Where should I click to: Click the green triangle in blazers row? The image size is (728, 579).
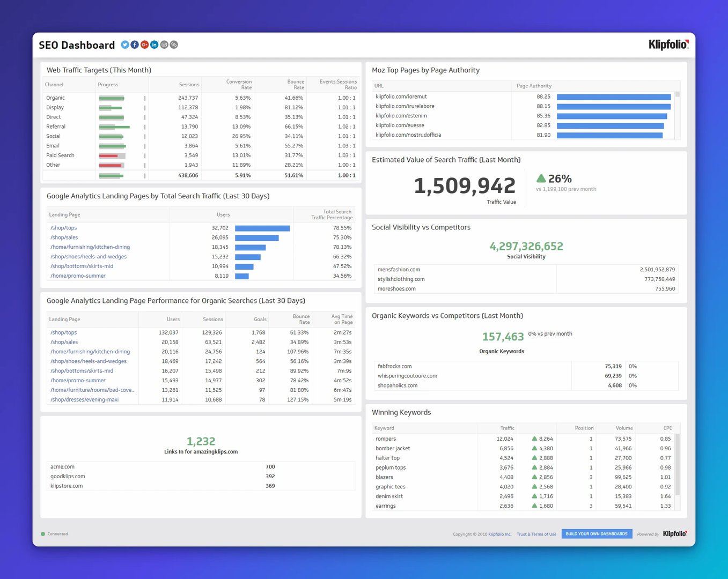534,477
